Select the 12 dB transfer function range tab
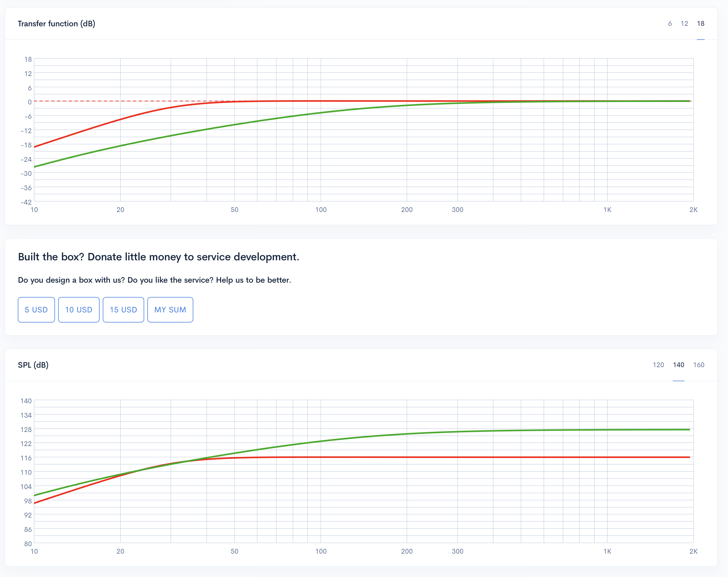The width and height of the screenshot is (728, 577). (684, 24)
